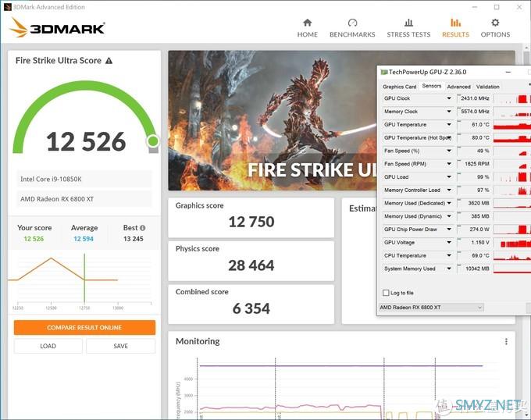
Task: Expand the GPU Chip Power Draw dropdown
Action: [449, 229]
